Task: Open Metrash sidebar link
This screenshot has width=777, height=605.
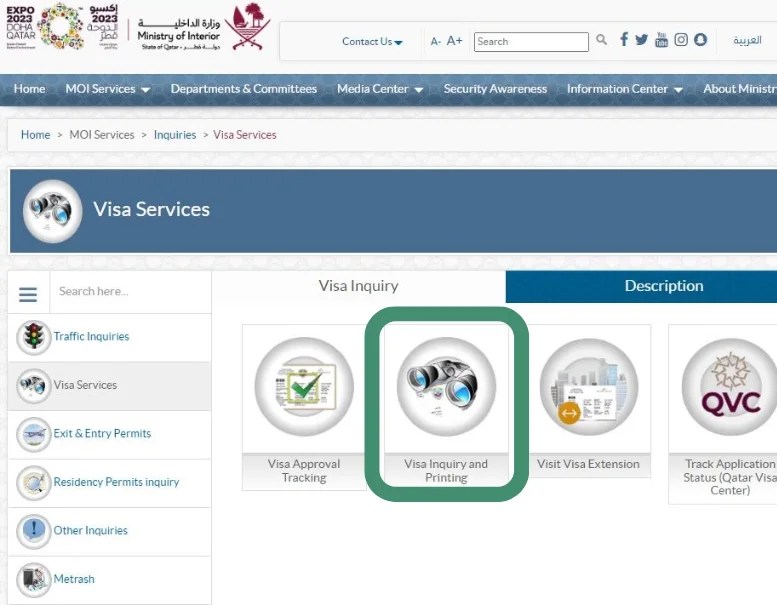Action: click(x=74, y=579)
